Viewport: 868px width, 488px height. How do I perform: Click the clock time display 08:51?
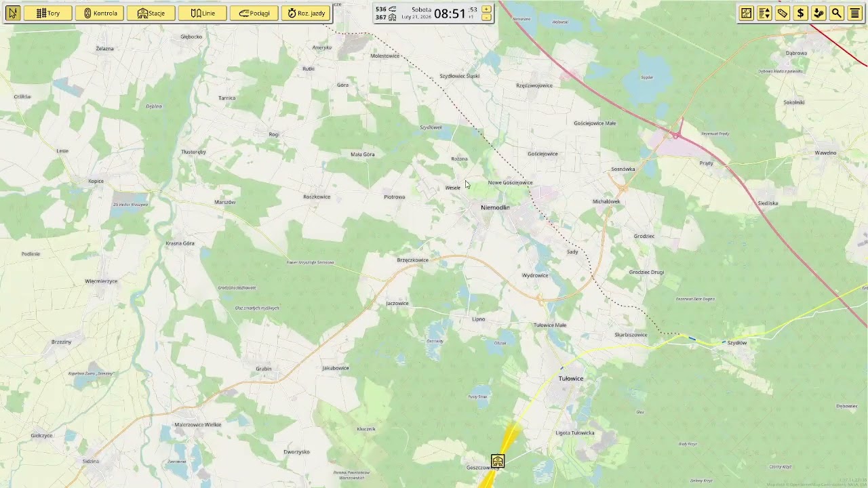point(450,14)
